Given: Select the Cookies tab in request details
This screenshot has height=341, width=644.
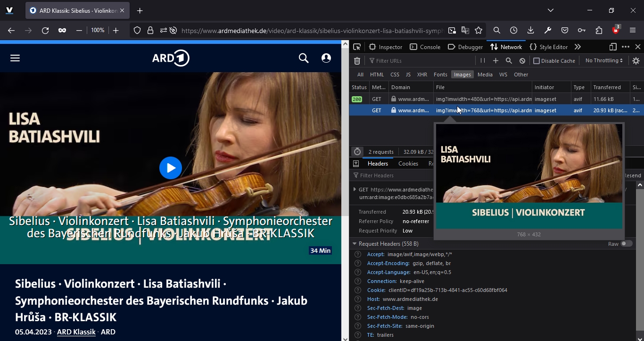Looking at the screenshot, I should point(408,164).
